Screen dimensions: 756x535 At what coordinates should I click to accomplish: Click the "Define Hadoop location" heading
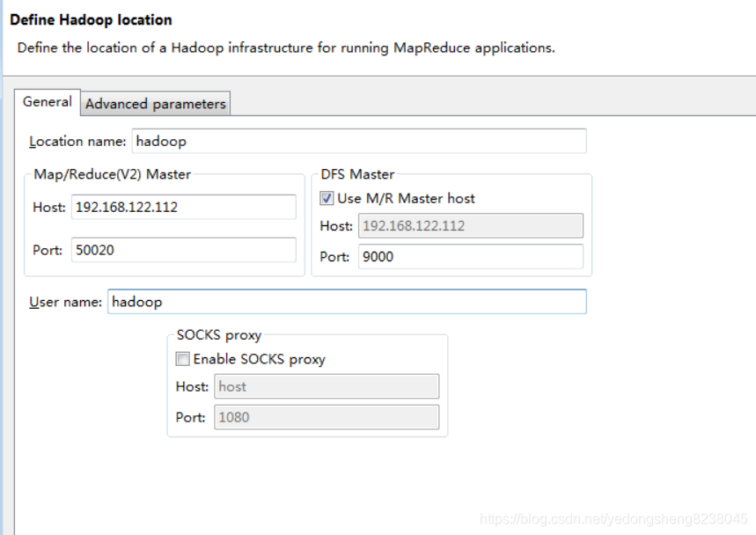point(92,19)
